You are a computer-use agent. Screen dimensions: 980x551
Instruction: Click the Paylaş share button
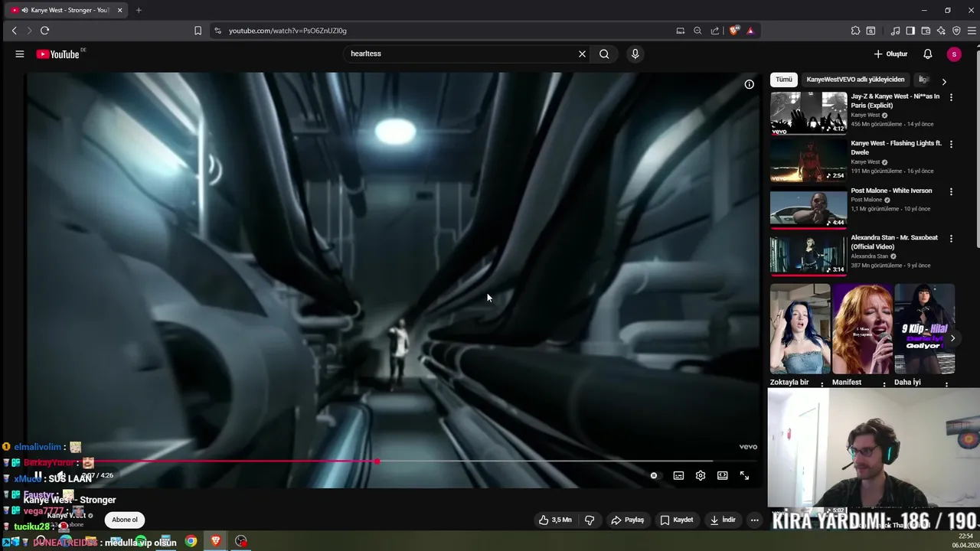(627, 520)
